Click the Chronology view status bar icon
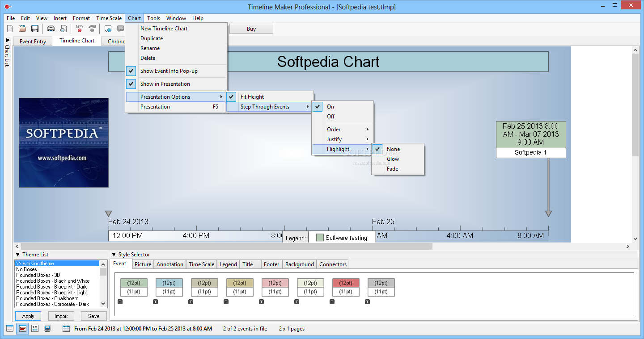This screenshot has height=339, width=644. [35, 329]
